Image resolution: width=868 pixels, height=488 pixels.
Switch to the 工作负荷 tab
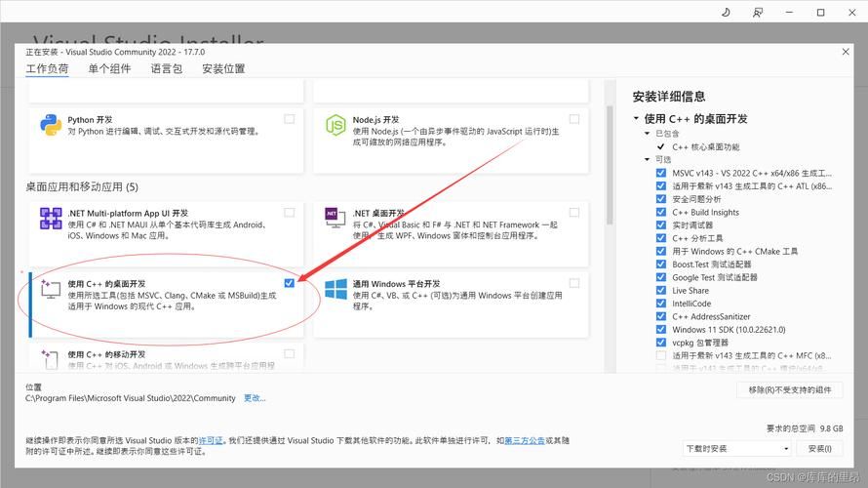coord(47,68)
